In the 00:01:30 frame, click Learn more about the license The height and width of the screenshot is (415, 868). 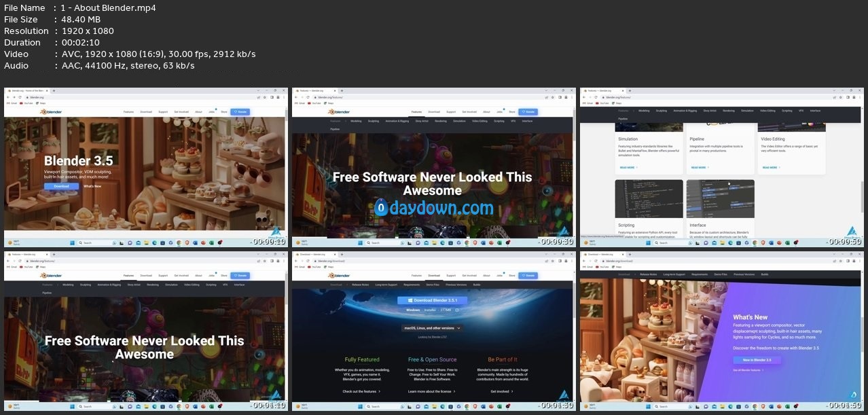[432, 391]
